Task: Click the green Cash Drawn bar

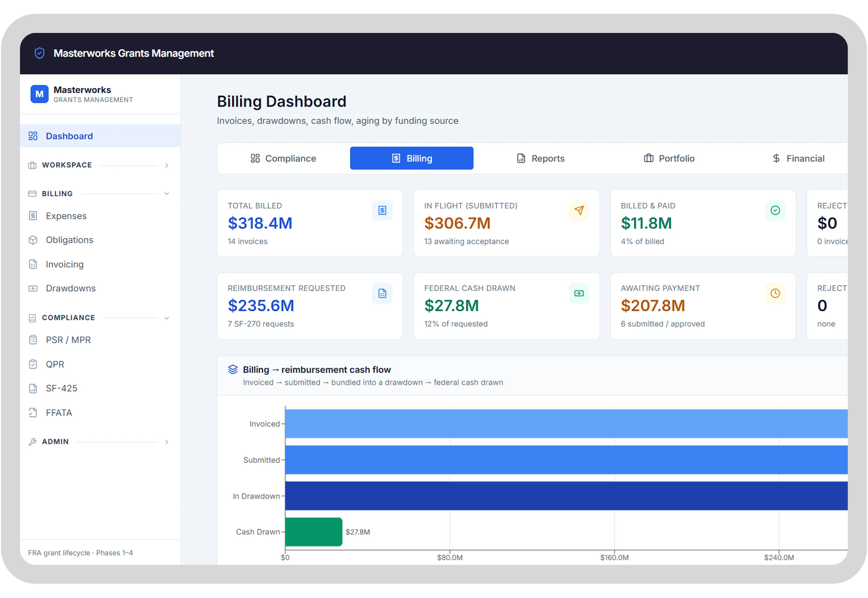Action: point(313,532)
